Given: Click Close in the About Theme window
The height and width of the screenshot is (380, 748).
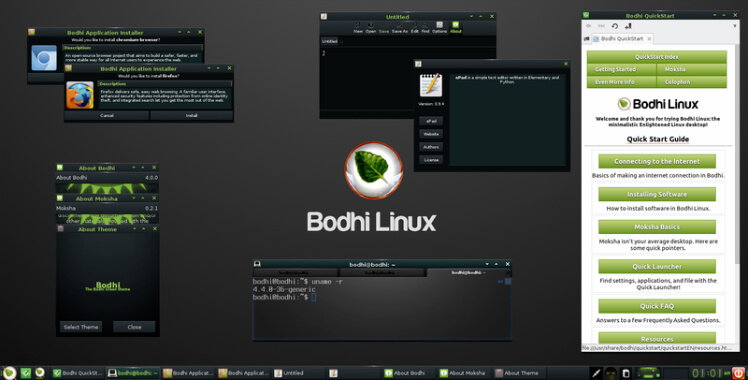Looking at the screenshot, I should [135, 327].
